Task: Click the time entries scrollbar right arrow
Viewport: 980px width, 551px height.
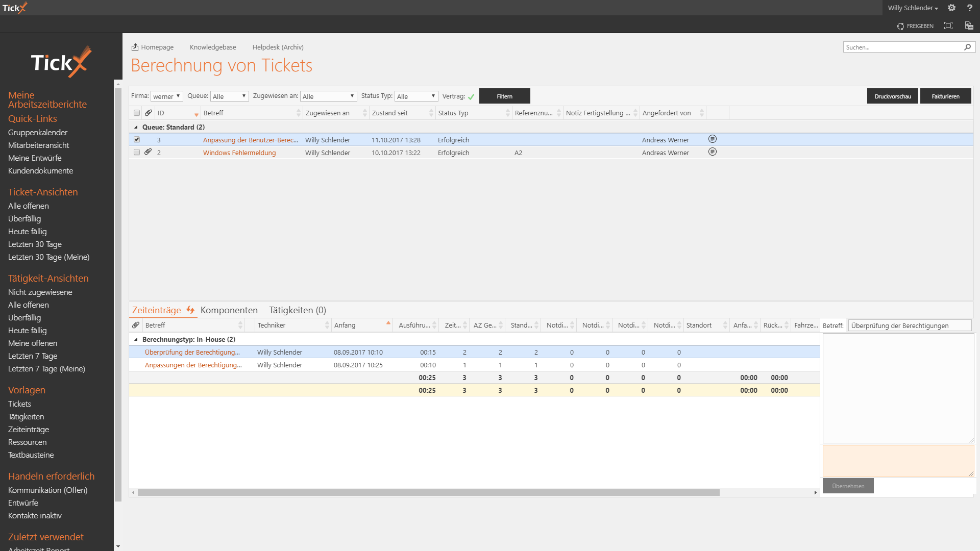Action: tap(816, 492)
